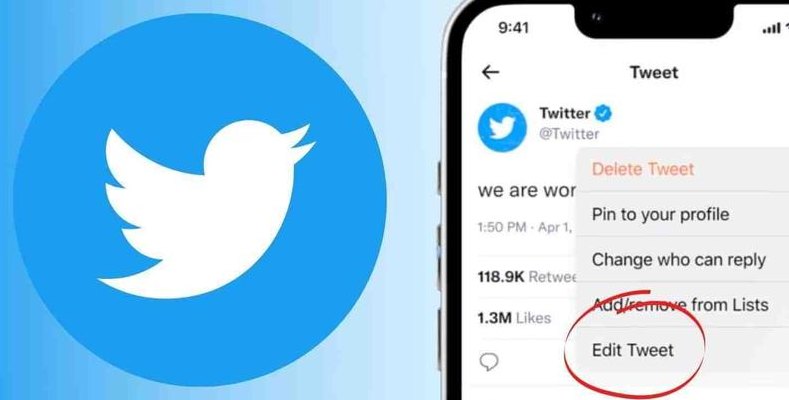Image resolution: width=789 pixels, height=400 pixels.
Task: Open the 1.3M Likes list
Action: point(514,317)
